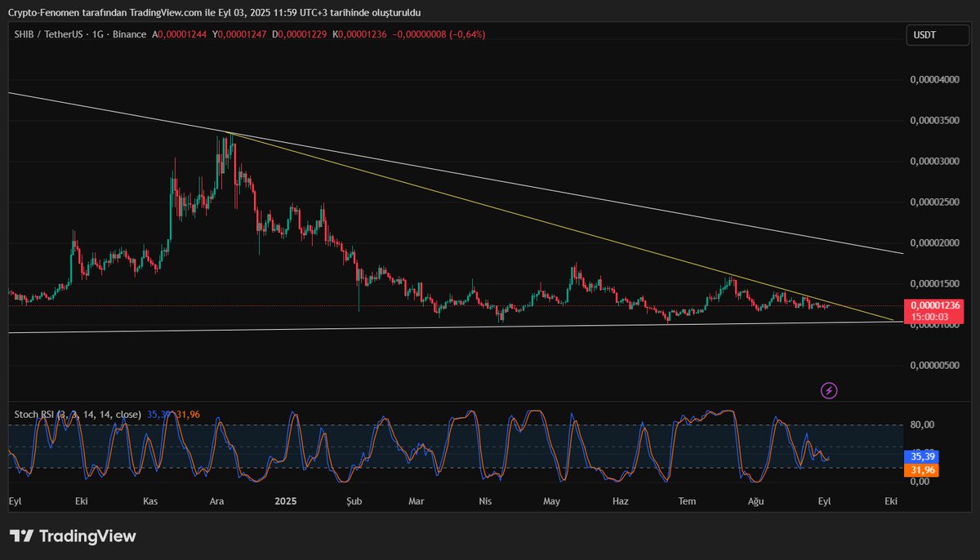Click the 0,00003500 price axis label
This screenshot has width=980, height=560.
pyautogui.click(x=935, y=120)
